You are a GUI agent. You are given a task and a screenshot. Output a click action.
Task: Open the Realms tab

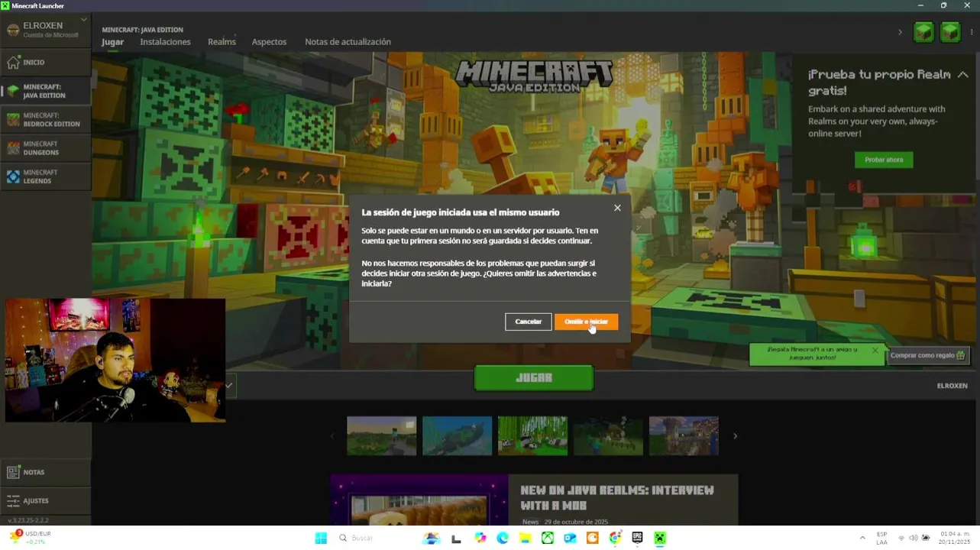(222, 42)
